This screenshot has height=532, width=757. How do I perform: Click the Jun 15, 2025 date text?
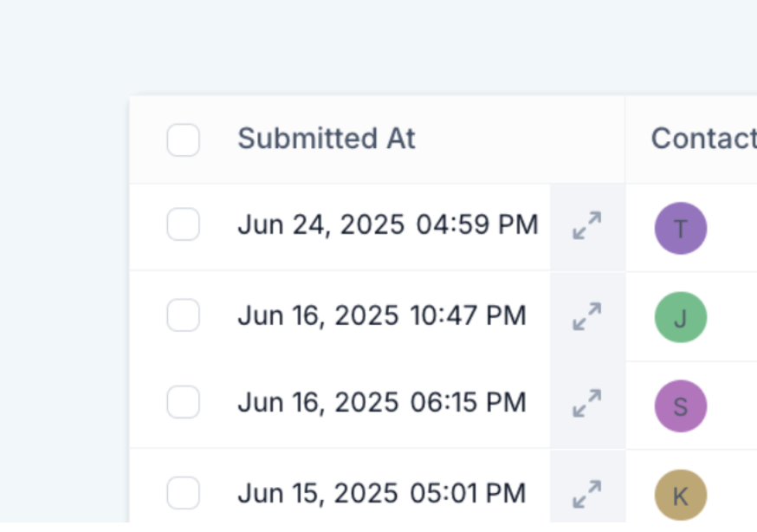click(x=318, y=493)
